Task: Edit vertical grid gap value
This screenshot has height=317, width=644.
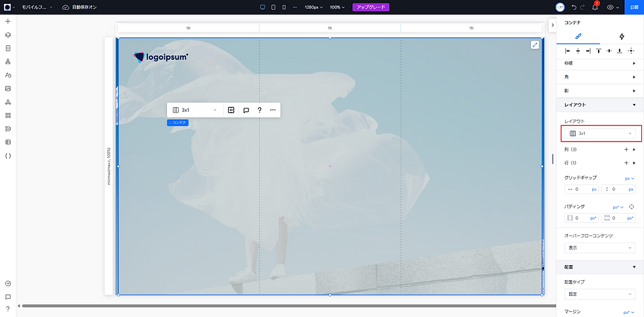Action: (618, 189)
